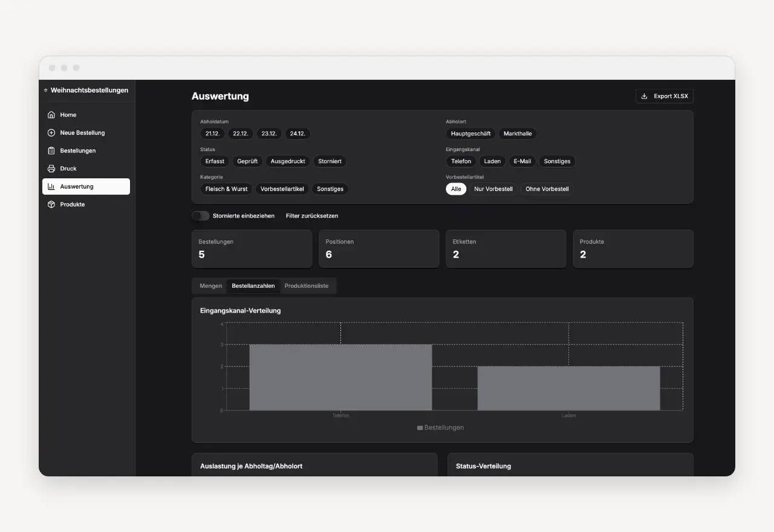The width and height of the screenshot is (774, 532).
Task: Toggle Stornierte einbeziehen switch
Action: coord(200,216)
